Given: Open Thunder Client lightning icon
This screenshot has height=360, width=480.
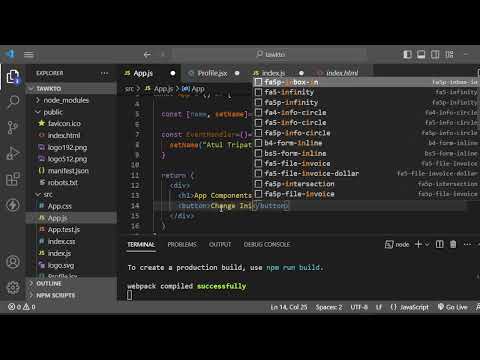Looking at the screenshot, I should 13,205.
